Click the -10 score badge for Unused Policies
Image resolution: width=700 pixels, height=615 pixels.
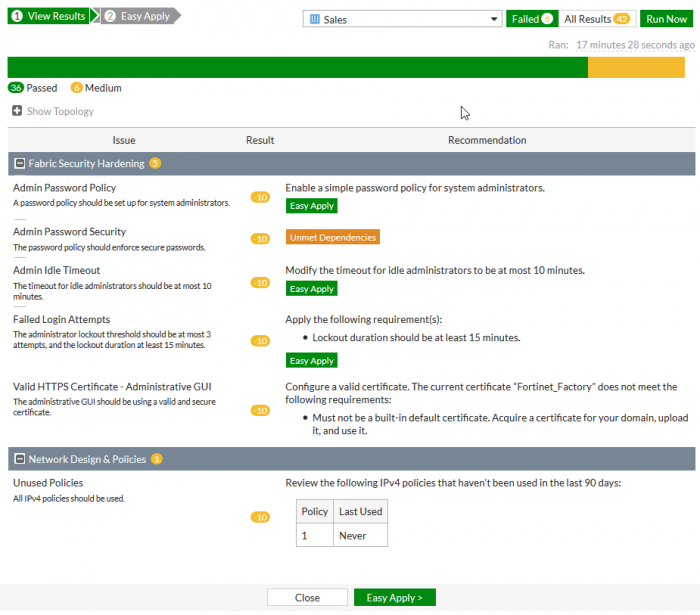coord(260,517)
